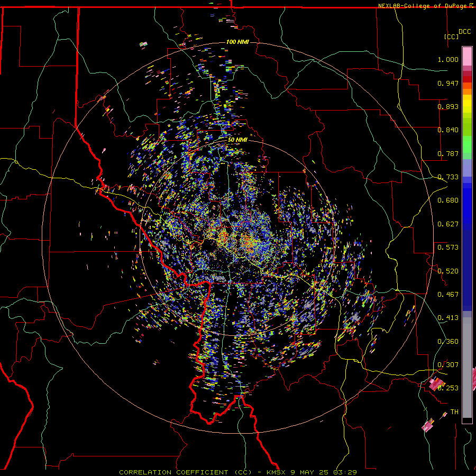The height and width of the screenshot is (476, 476).
Task: Select the 0.680 scale value
Action: tap(448, 200)
